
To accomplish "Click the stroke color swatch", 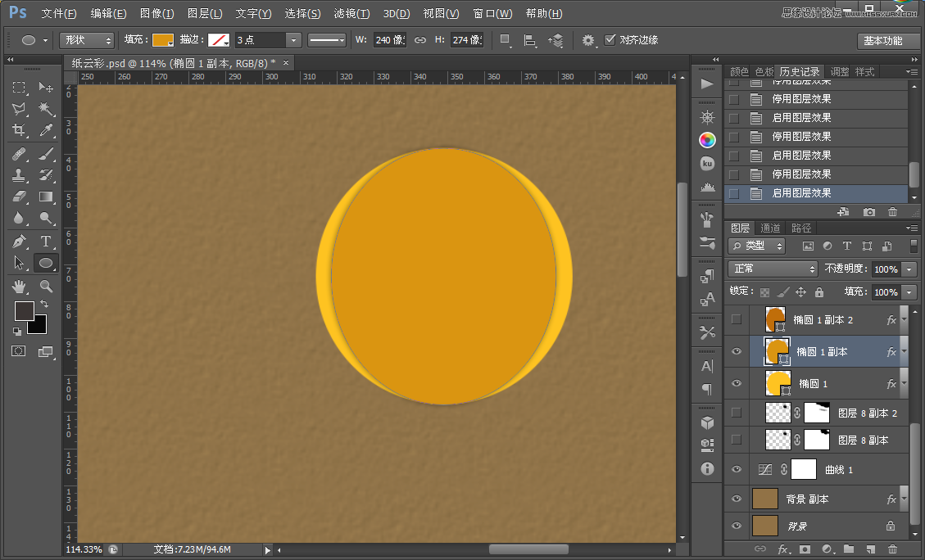I will coord(219,40).
